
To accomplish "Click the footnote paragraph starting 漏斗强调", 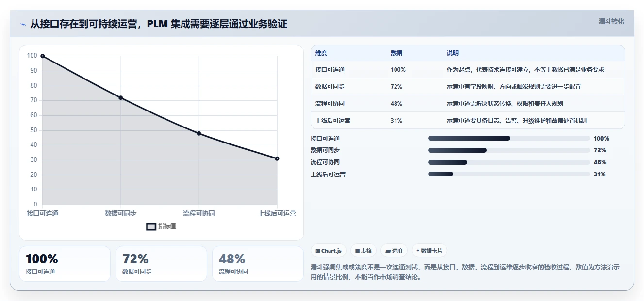I will 465,272.
